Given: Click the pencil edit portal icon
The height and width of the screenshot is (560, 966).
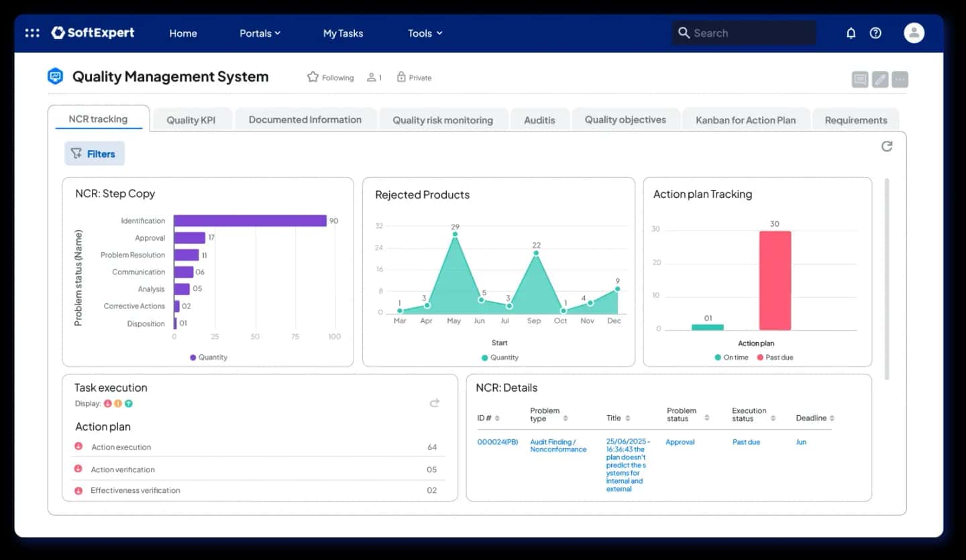Looking at the screenshot, I should [x=880, y=80].
